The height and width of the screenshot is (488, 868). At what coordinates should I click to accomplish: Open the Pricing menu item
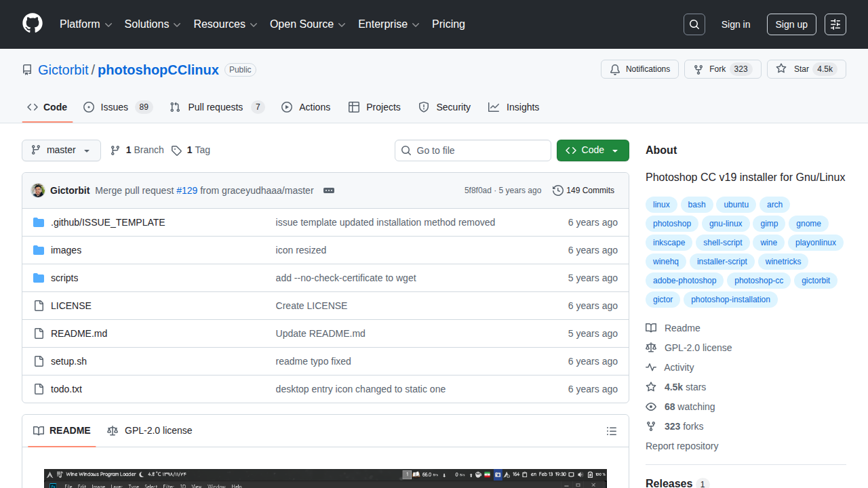click(448, 24)
